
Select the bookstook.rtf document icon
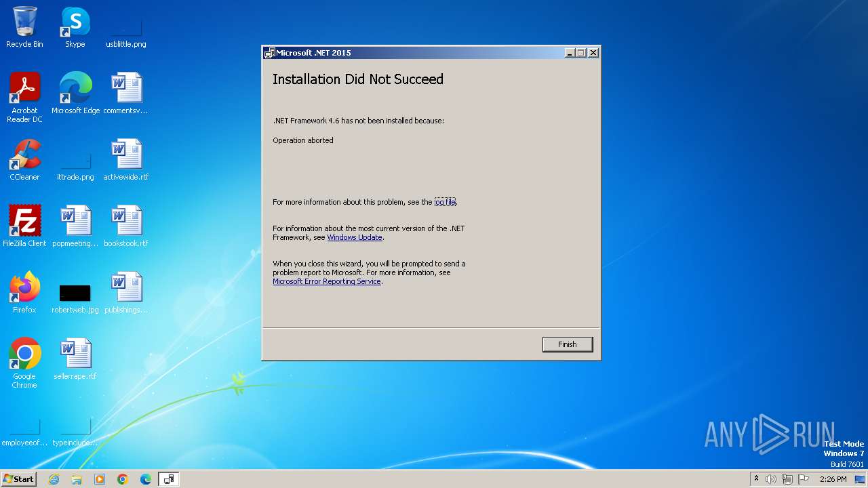[x=126, y=226]
